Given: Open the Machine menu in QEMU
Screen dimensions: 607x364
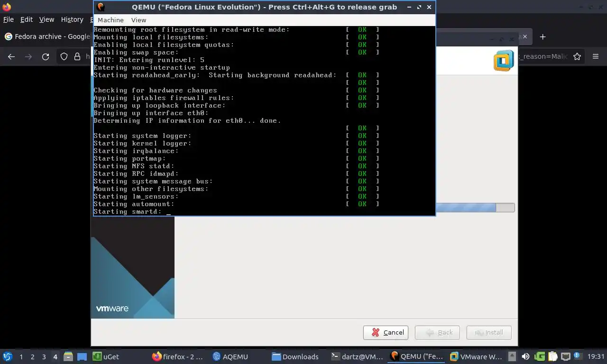Looking at the screenshot, I should click(110, 20).
